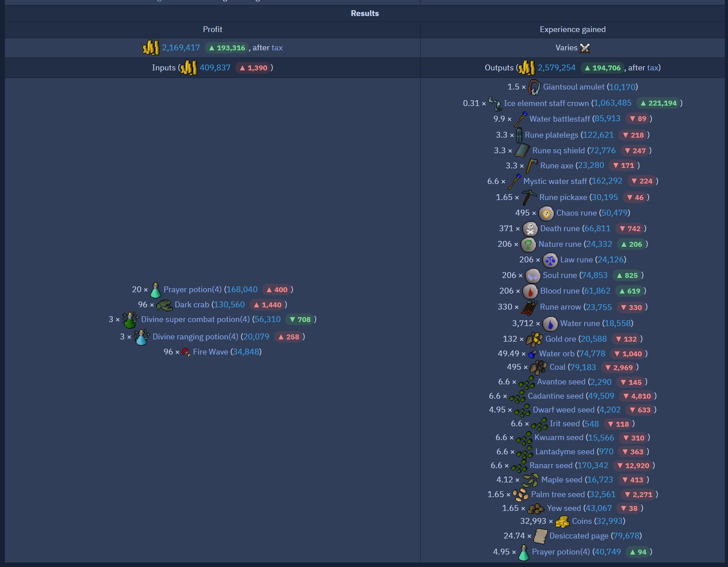Click the 12,920 Ranarr price drop badge
Image resolution: width=728 pixels, height=567 pixels.
pyautogui.click(x=633, y=466)
